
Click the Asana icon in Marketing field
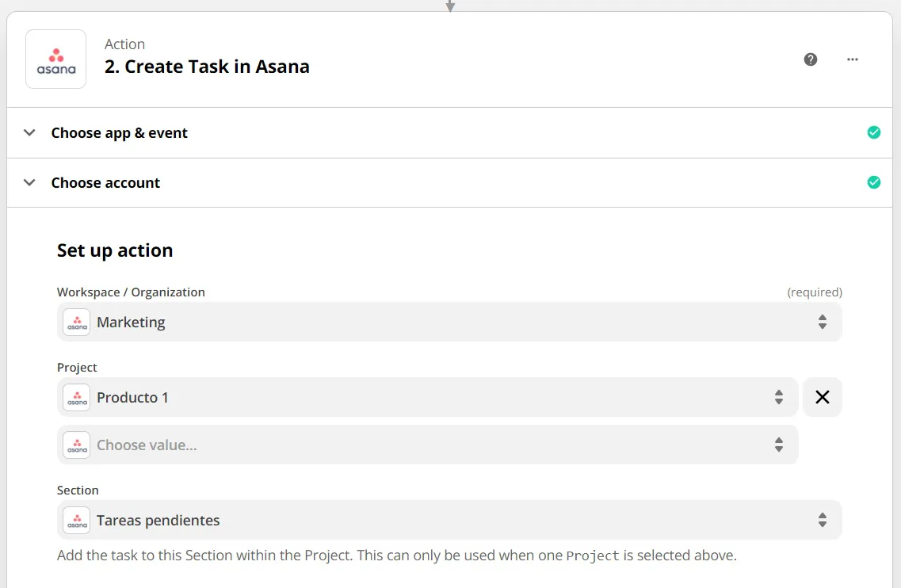click(x=77, y=323)
